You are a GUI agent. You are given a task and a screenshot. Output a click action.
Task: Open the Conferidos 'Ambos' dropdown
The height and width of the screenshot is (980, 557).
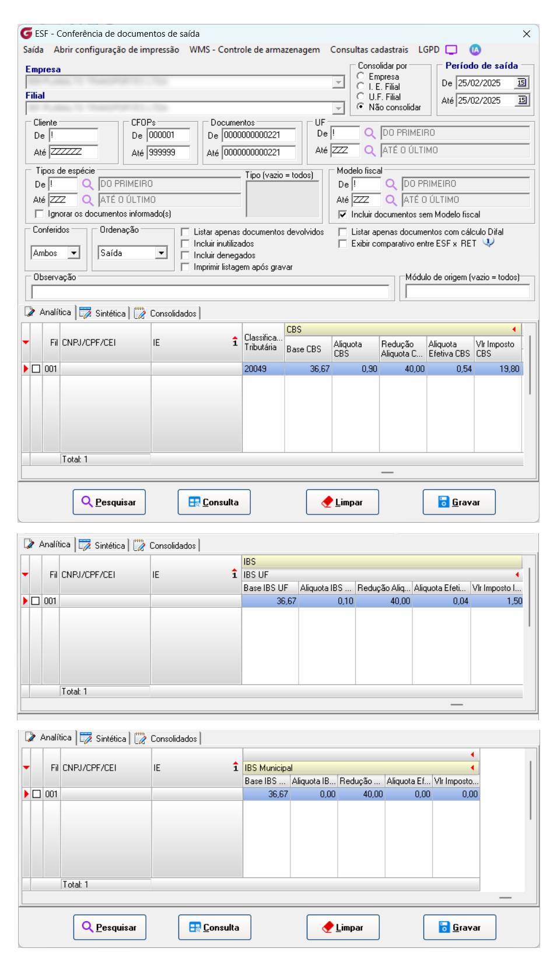73,253
